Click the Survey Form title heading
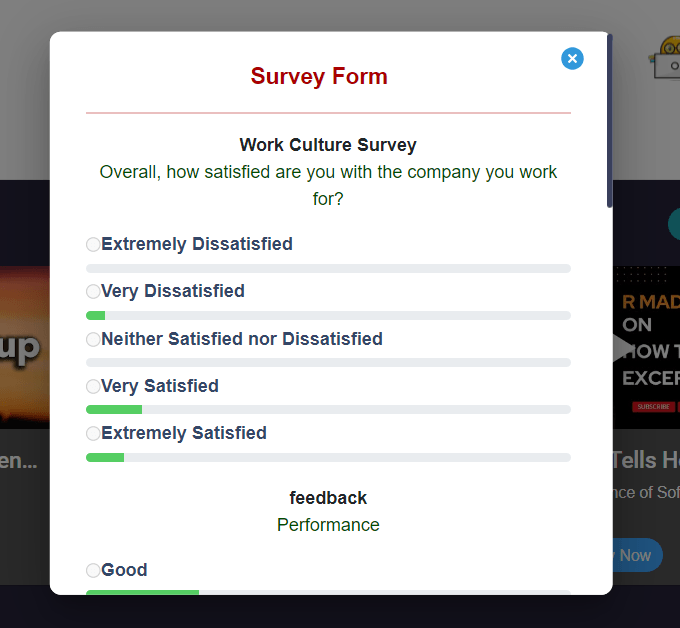This screenshot has height=628, width=680. click(319, 77)
